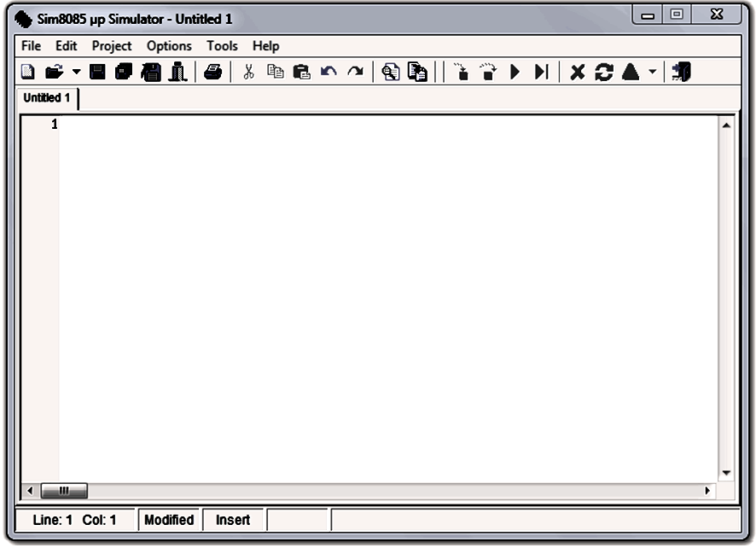Click the vertical scrollbar up arrow
The height and width of the screenshot is (548, 756).
click(x=726, y=125)
